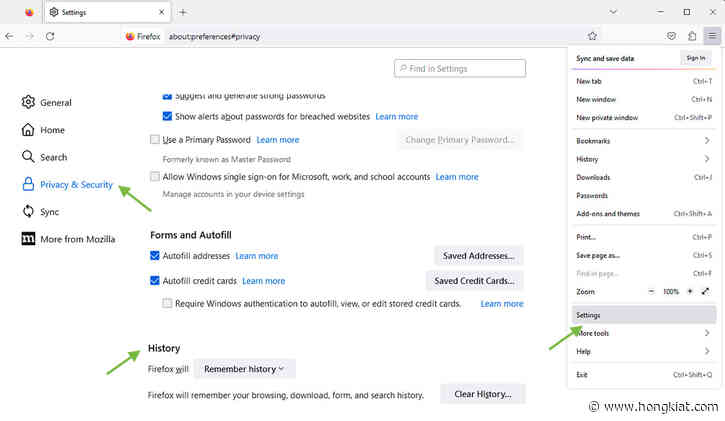Zoom in with the plus button
The image size is (725, 421).
click(689, 291)
